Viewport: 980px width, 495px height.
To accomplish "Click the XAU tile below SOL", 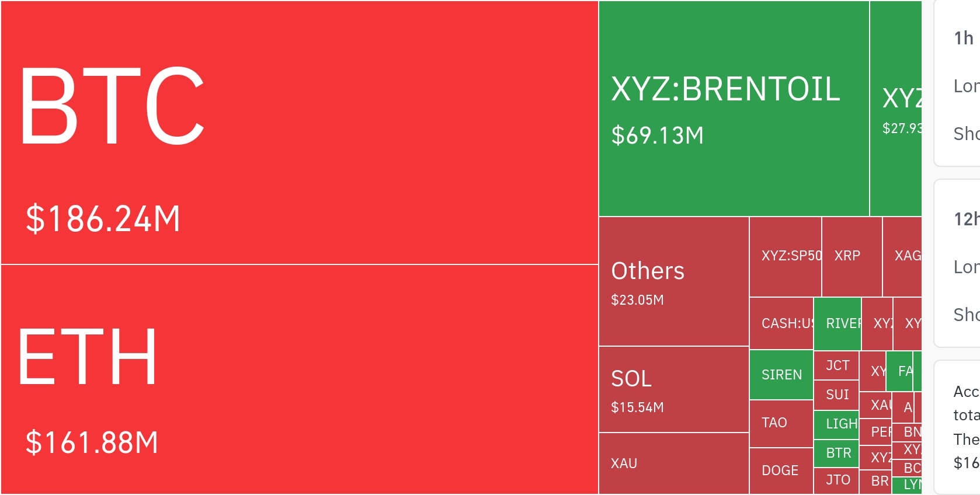I will [673, 463].
